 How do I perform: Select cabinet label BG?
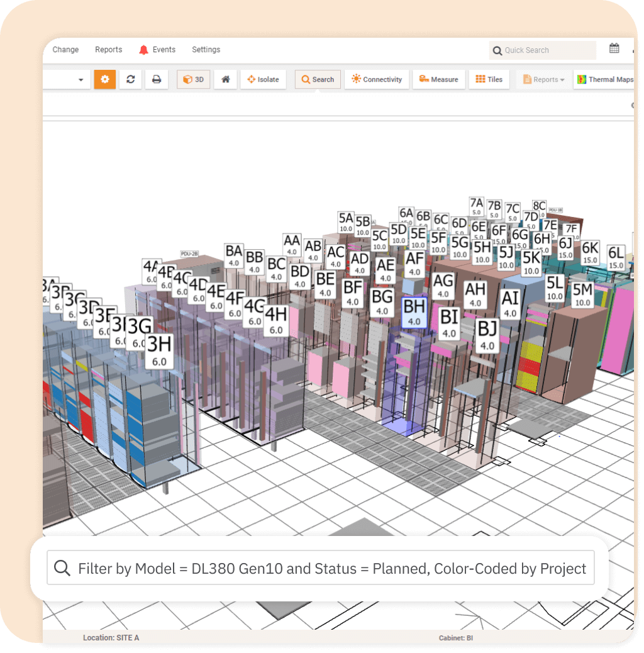(x=382, y=303)
